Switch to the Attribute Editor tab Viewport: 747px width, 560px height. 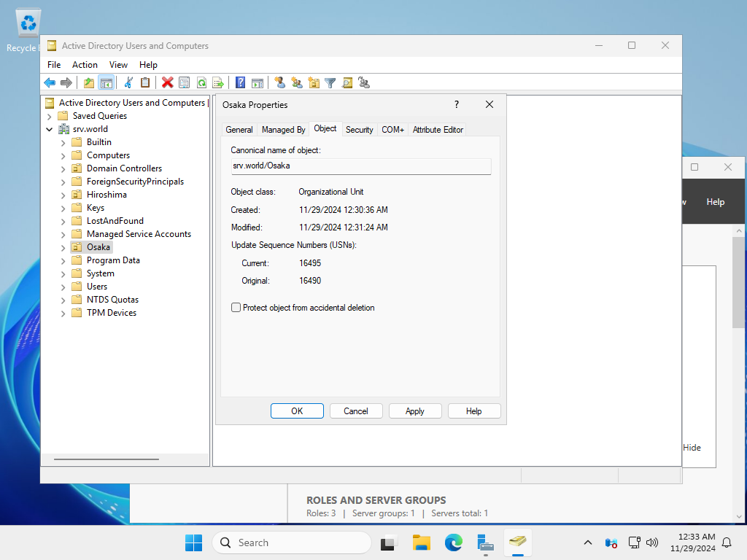[438, 130]
